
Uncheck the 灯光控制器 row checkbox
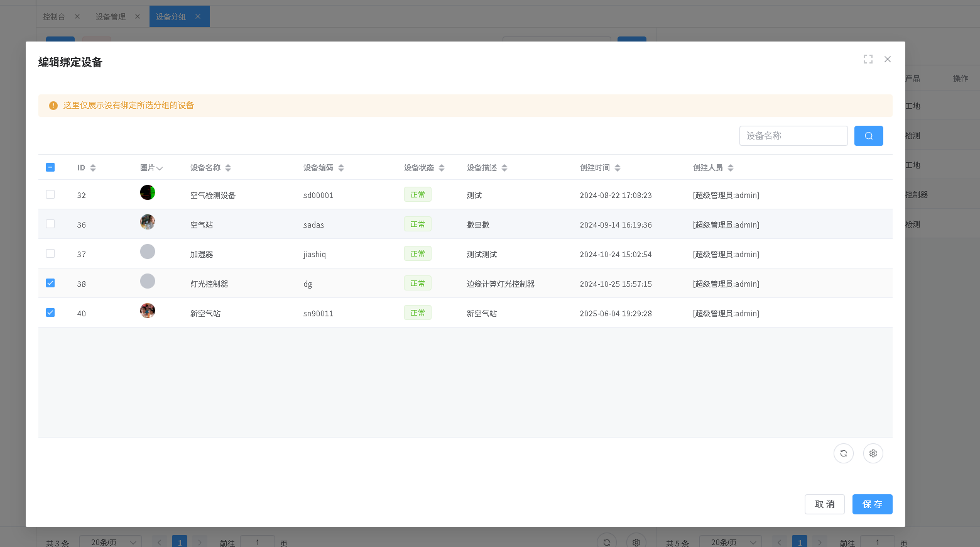[50, 284]
